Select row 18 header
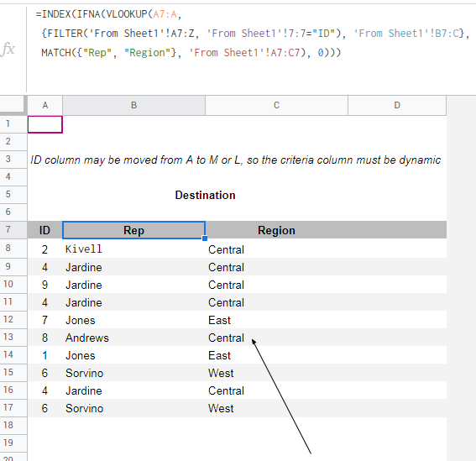 [13, 425]
